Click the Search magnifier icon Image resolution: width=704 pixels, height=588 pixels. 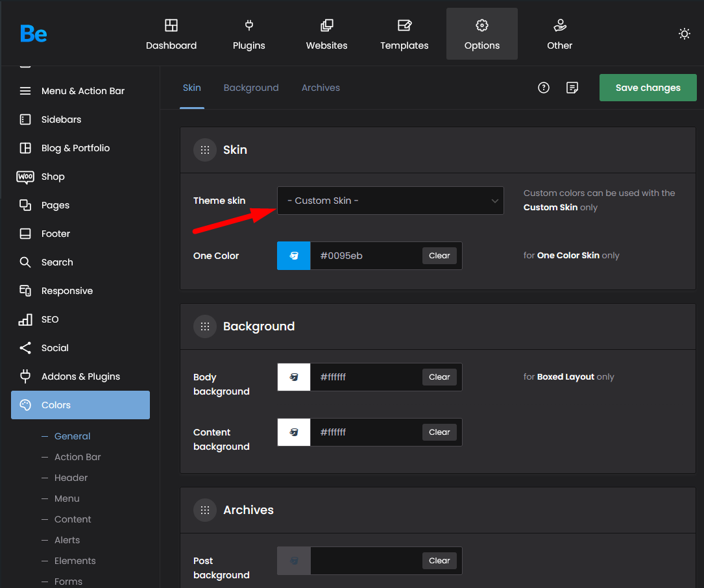pyautogui.click(x=25, y=262)
